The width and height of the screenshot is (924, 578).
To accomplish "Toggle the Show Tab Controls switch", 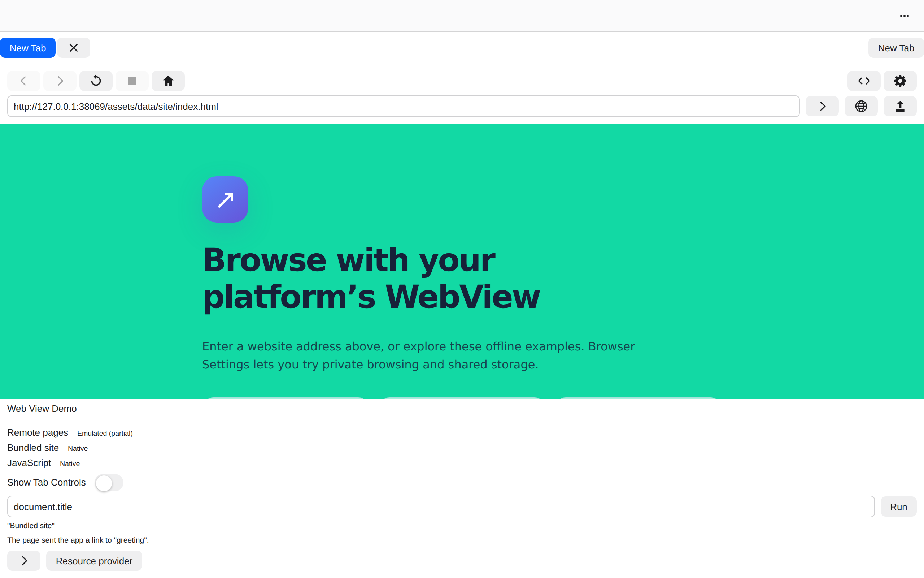I will 109,483.
